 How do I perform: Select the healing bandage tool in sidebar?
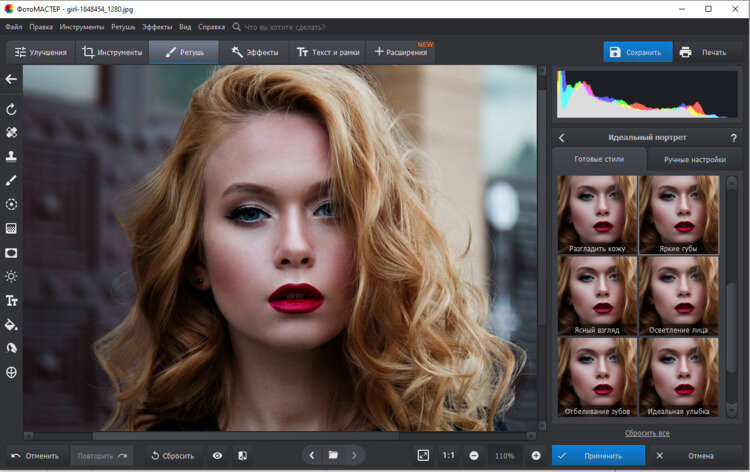11,132
